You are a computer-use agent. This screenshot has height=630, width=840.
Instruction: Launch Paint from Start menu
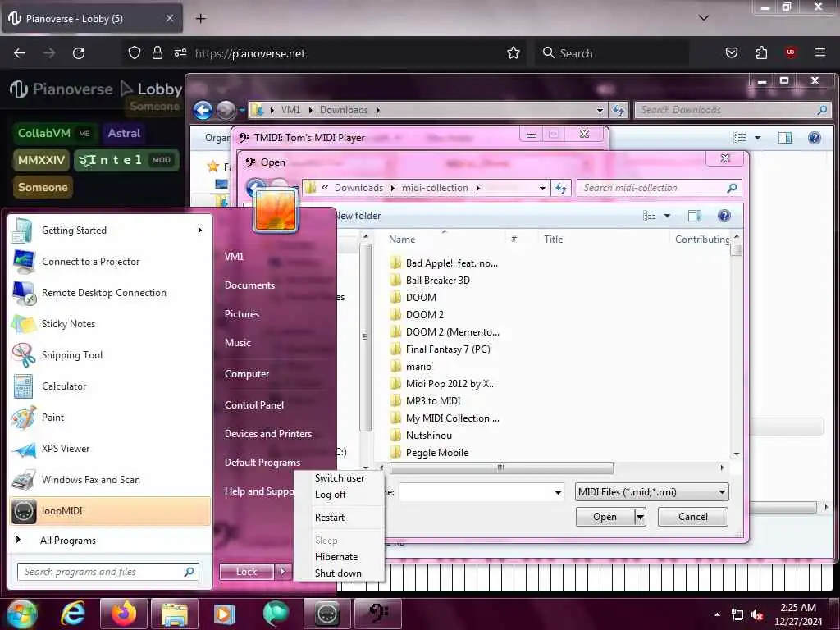110,418
